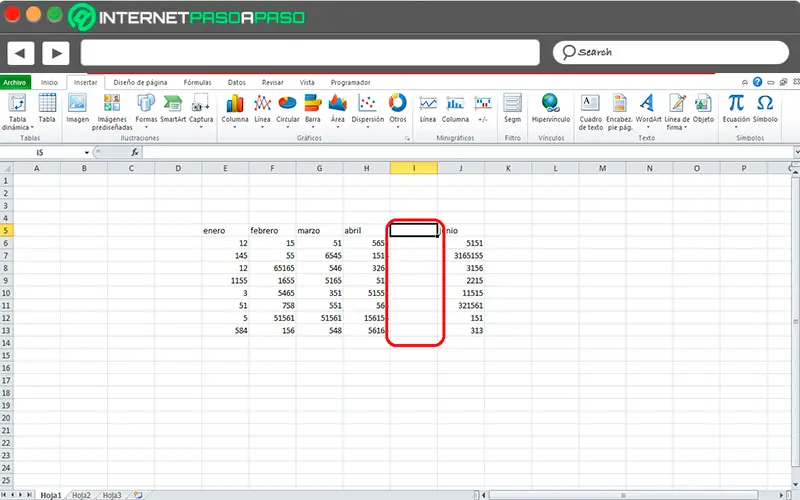Insert a SmartArt graphic
This screenshot has width=800, height=500.
click(173, 108)
